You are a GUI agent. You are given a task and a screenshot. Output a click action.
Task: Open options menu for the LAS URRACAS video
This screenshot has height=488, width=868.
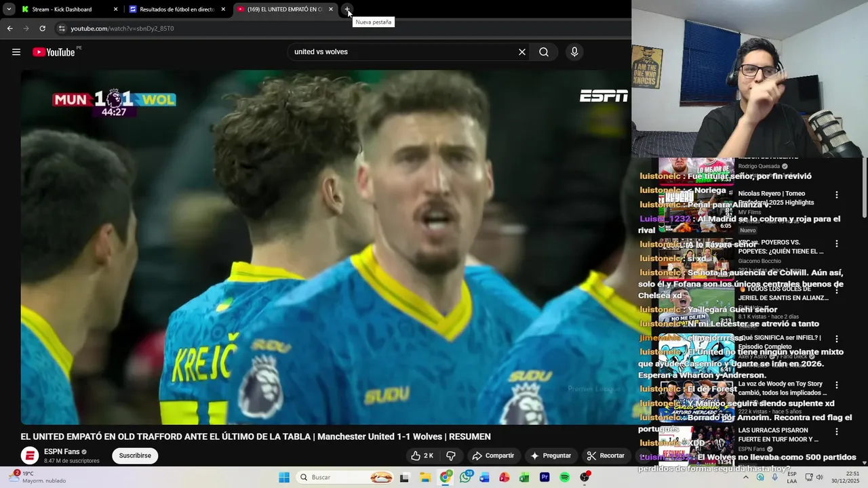(x=837, y=431)
